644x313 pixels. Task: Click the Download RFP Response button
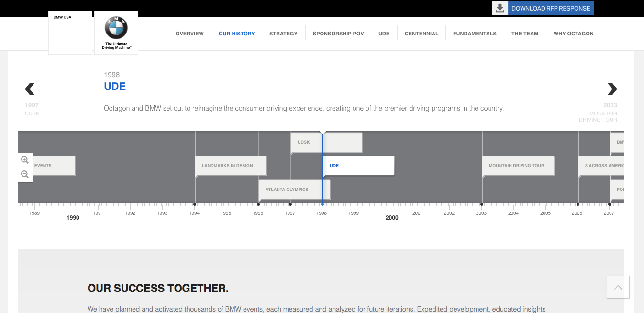551,8
